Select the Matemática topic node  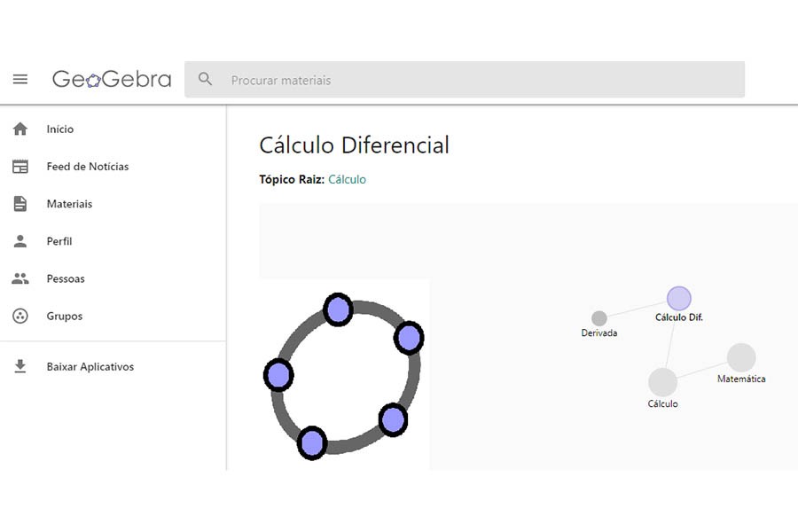(x=741, y=357)
